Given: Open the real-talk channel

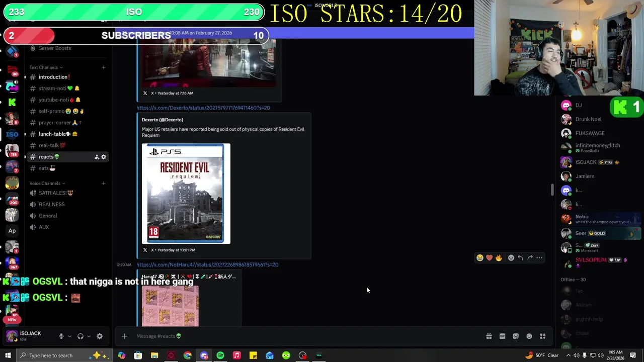Looking at the screenshot, I should point(68,145).
